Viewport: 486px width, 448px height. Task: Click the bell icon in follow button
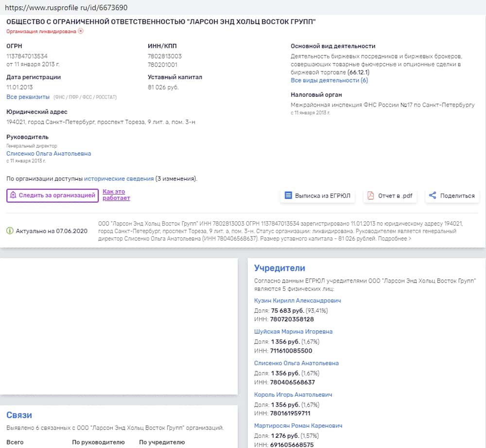coord(13,195)
